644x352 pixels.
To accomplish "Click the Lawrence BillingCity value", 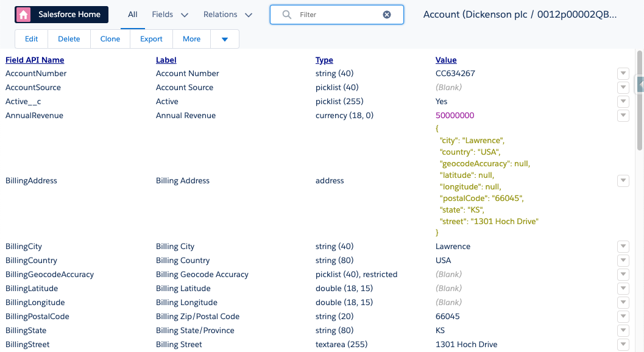I will click(453, 247).
